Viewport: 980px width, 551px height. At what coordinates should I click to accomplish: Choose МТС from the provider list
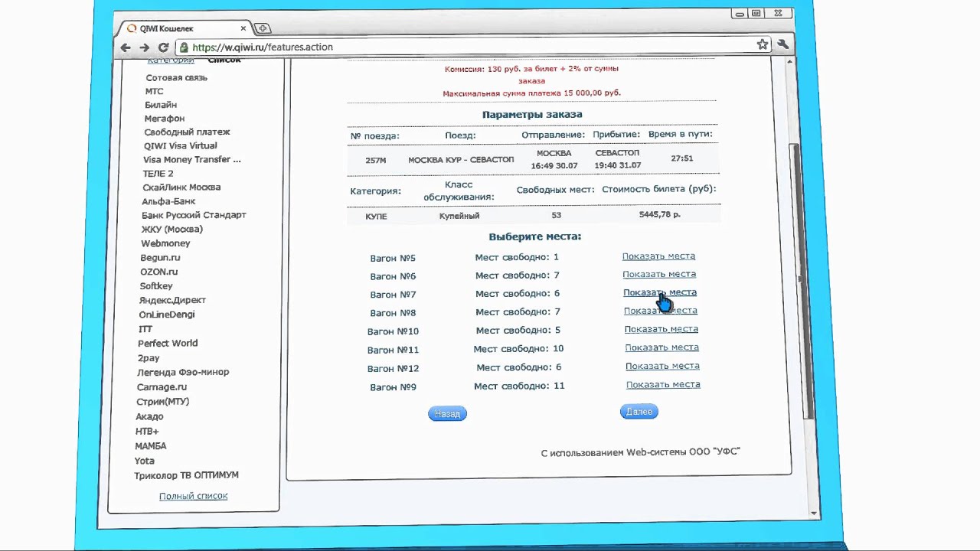click(x=154, y=91)
